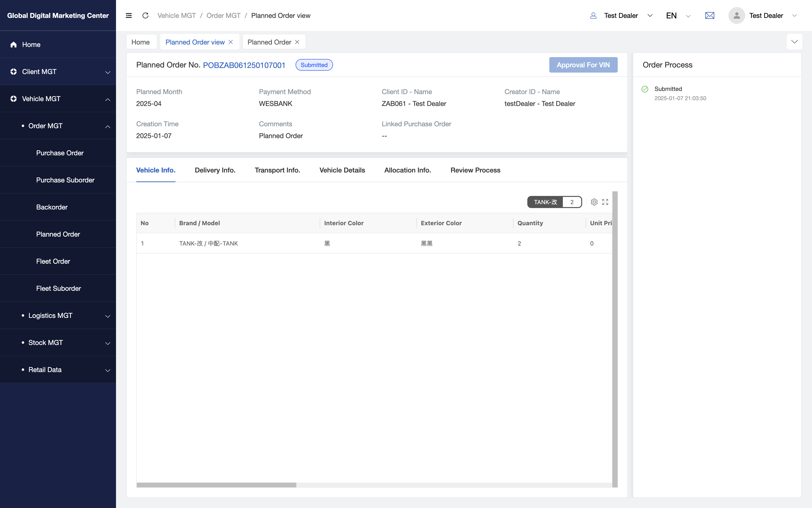812x508 pixels.
Task: Click the Planned Month value 2025-04
Action: point(149,104)
